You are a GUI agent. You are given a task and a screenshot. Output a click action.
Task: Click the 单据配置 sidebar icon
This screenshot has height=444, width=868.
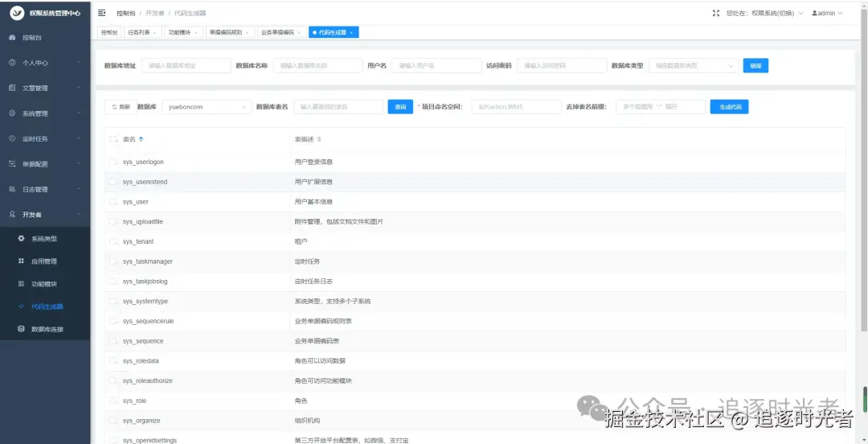[12, 163]
